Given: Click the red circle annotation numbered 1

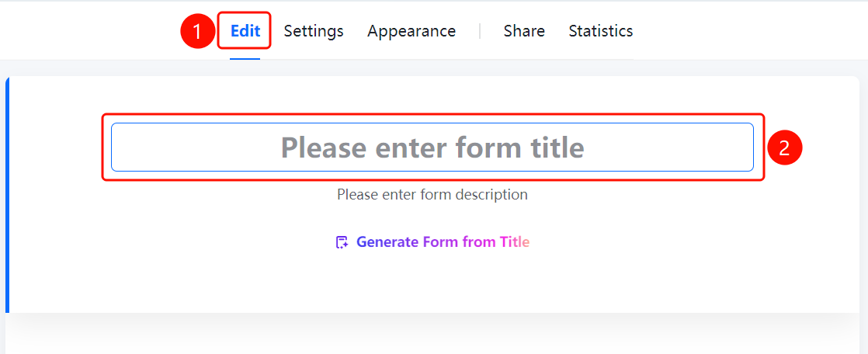Looking at the screenshot, I should point(198,31).
